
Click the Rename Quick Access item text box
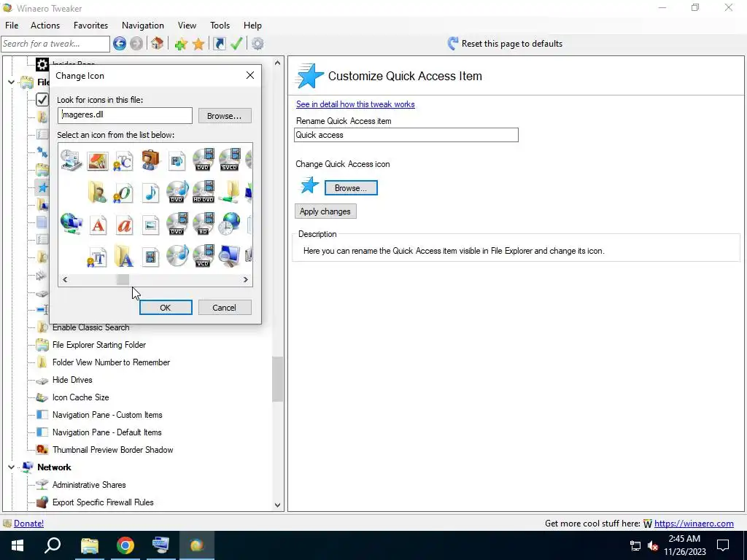(x=406, y=135)
